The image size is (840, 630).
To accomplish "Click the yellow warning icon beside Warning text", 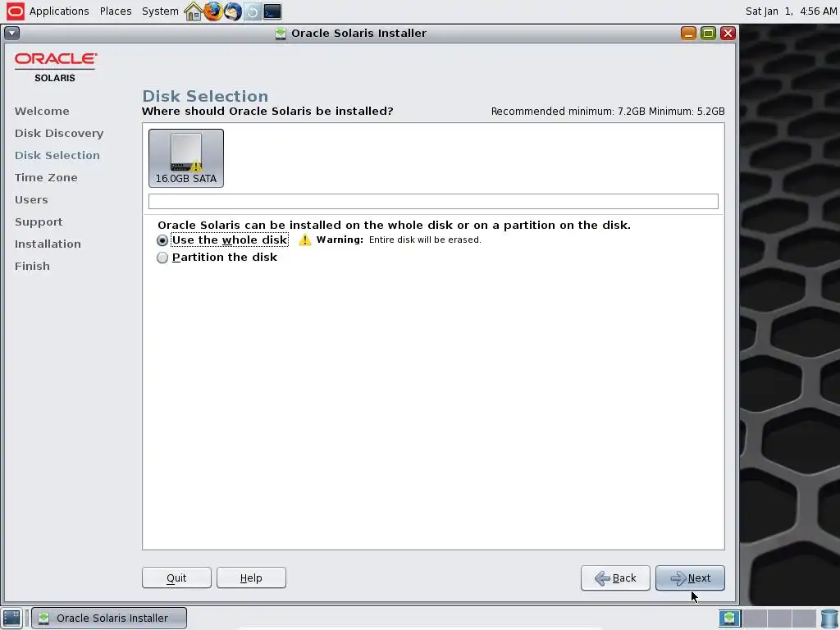I will pos(305,240).
